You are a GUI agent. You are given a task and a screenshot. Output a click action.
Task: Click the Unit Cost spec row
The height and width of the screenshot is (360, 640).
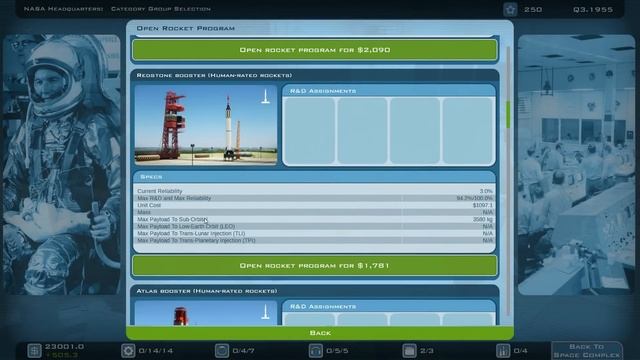click(x=315, y=205)
